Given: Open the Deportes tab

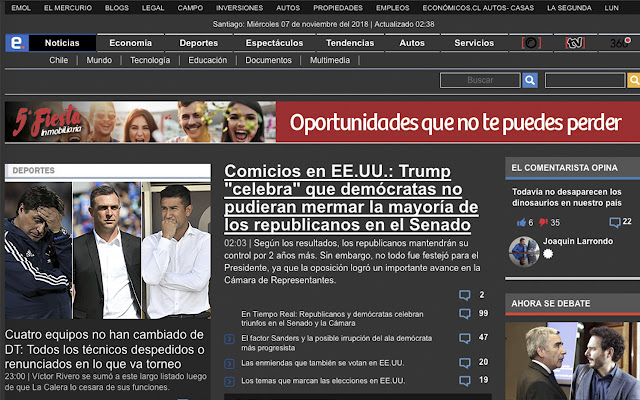Looking at the screenshot, I should 199,43.
